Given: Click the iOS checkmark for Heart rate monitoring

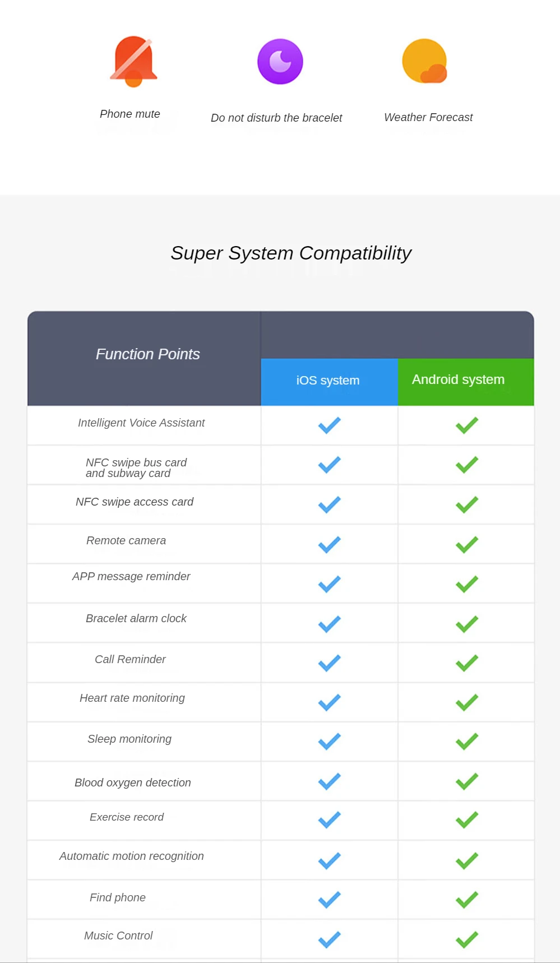Looking at the screenshot, I should pos(330,702).
